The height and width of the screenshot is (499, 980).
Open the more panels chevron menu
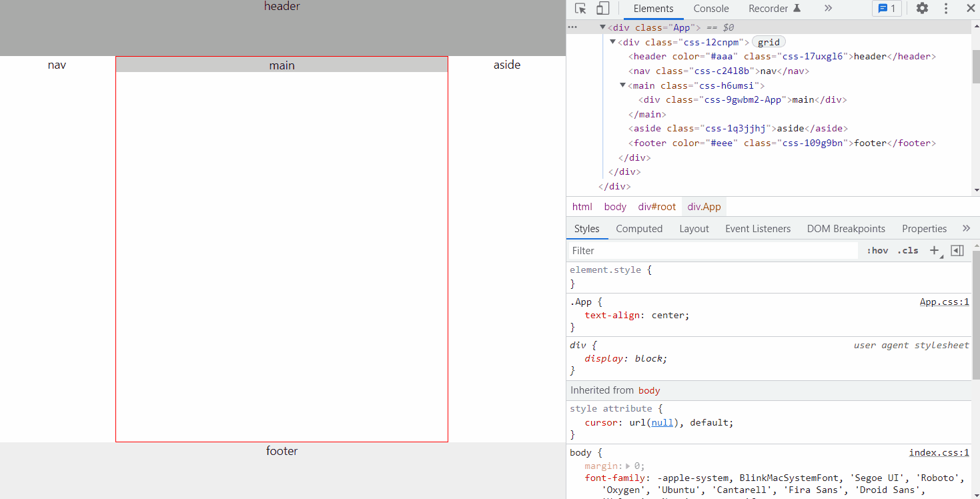[828, 8]
